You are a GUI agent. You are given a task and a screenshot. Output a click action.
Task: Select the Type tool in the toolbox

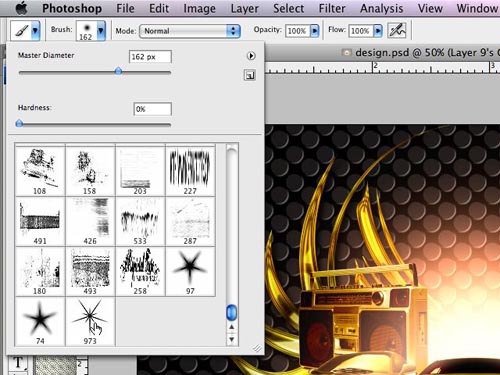tap(18, 363)
